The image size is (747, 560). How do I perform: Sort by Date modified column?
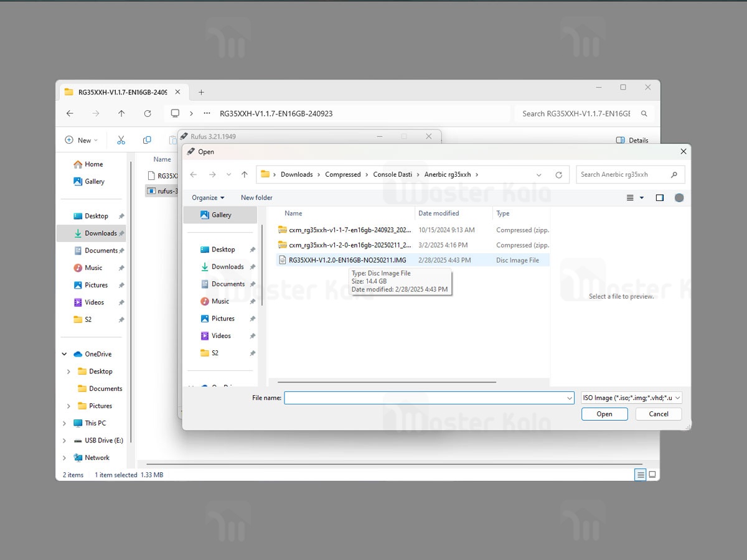[439, 213]
